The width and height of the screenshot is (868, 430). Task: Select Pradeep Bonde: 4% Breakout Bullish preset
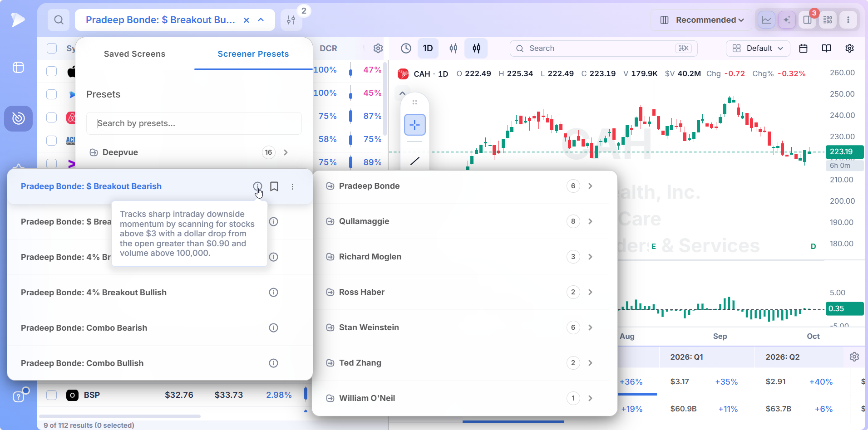tap(94, 293)
